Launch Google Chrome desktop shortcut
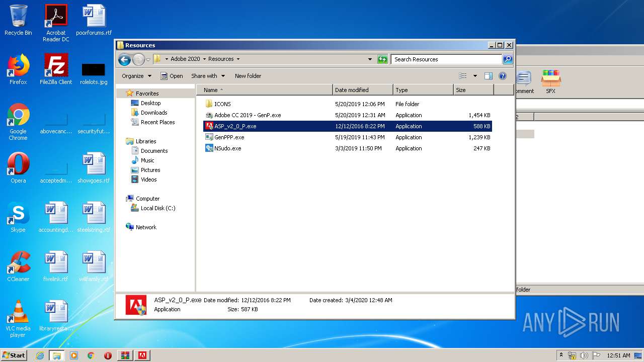The image size is (644, 362). tap(18, 122)
